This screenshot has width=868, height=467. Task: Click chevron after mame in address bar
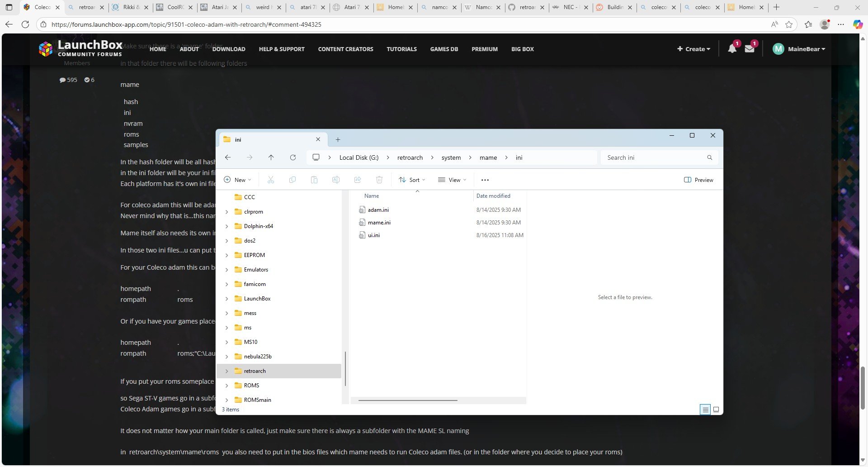506,157
